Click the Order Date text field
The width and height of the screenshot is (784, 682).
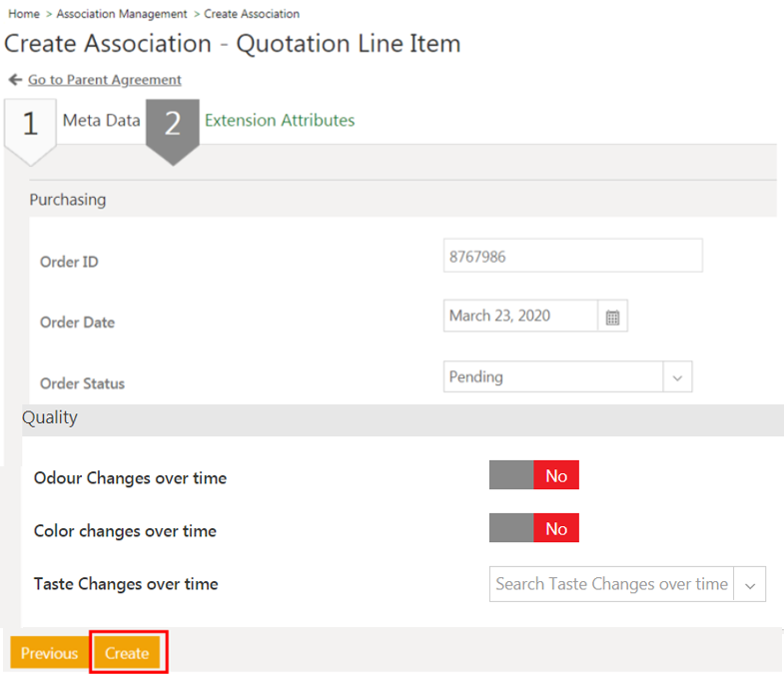click(x=519, y=317)
